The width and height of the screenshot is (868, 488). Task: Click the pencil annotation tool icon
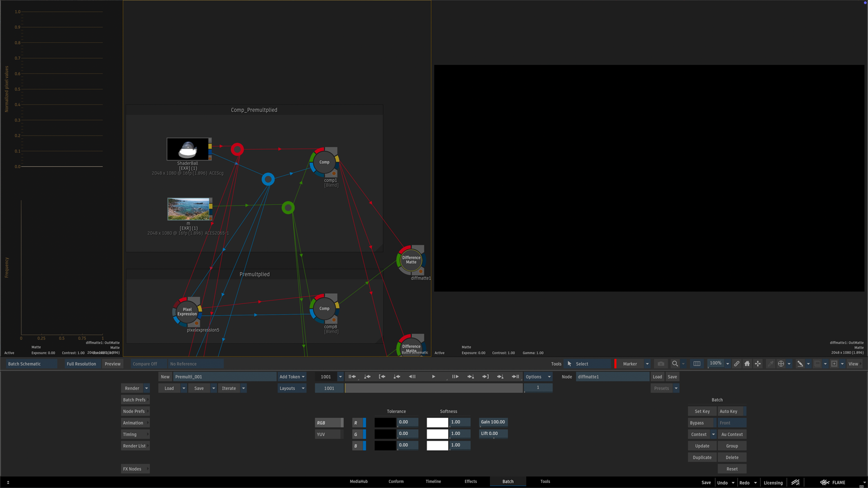pyautogui.click(x=800, y=364)
